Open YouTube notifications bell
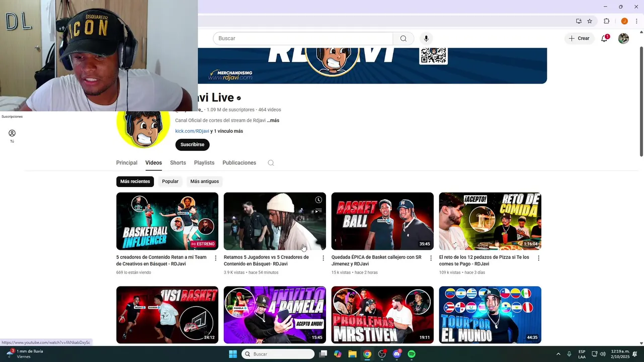 click(604, 39)
